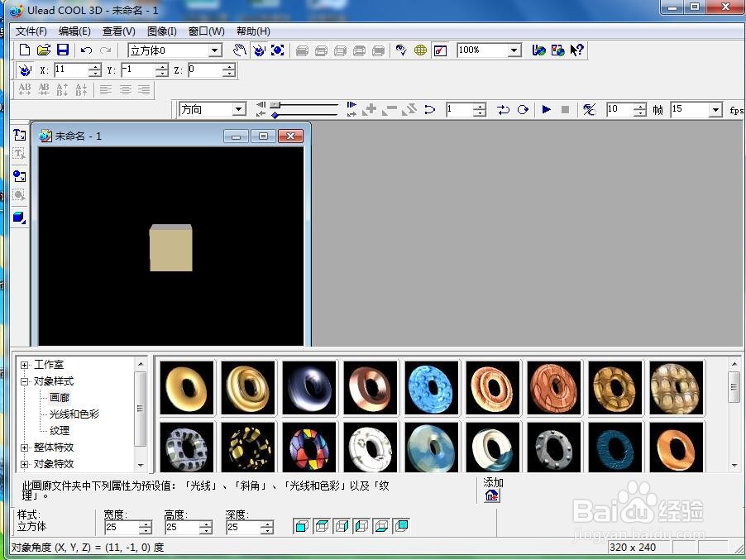Screen dimensions: 746x560
Task: Expand the 整体特效 tree node
Action: click(x=24, y=448)
